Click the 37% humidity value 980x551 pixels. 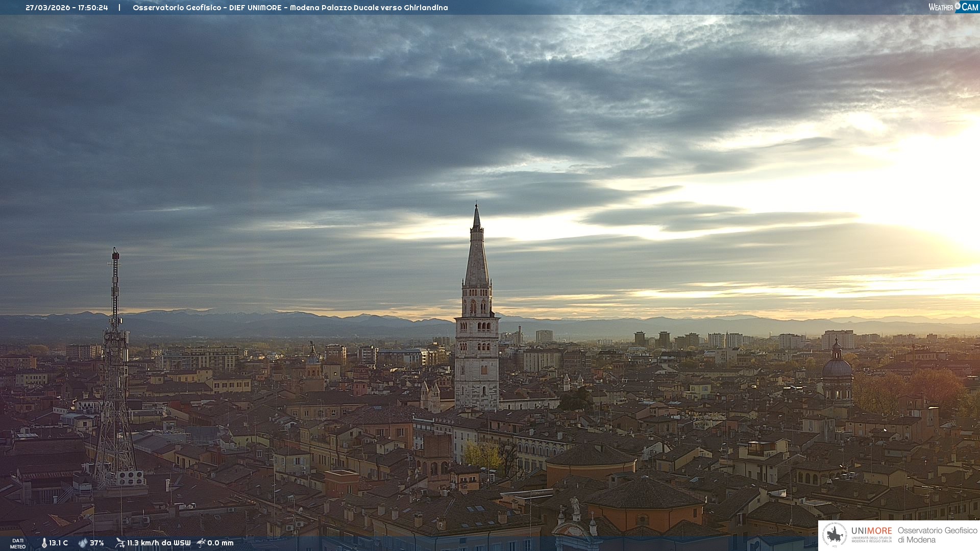click(97, 543)
